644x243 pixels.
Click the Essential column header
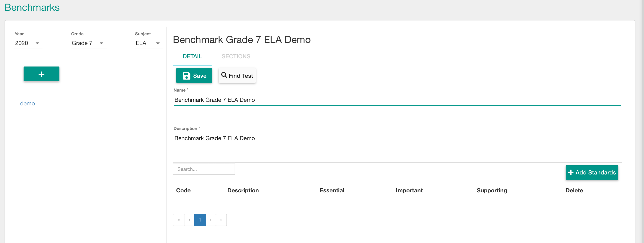pos(332,191)
